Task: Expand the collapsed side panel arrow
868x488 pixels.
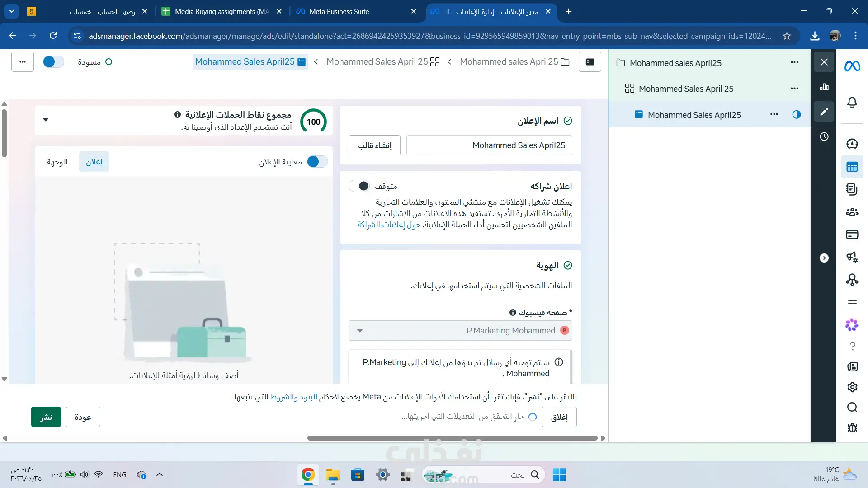Action: pyautogui.click(x=824, y=258)
